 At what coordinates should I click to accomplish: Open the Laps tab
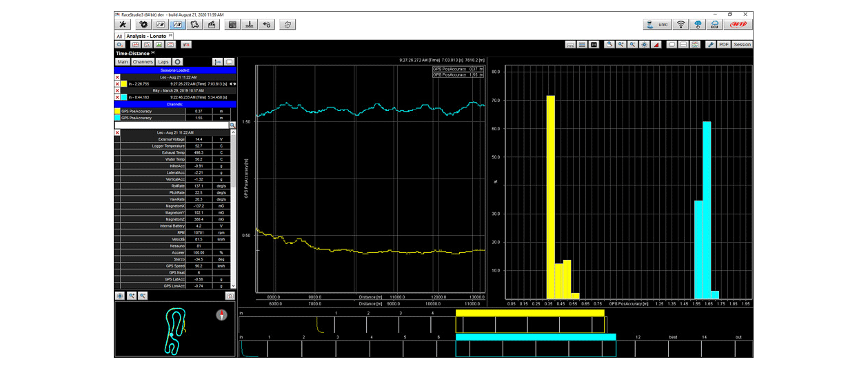click(163, 62)
